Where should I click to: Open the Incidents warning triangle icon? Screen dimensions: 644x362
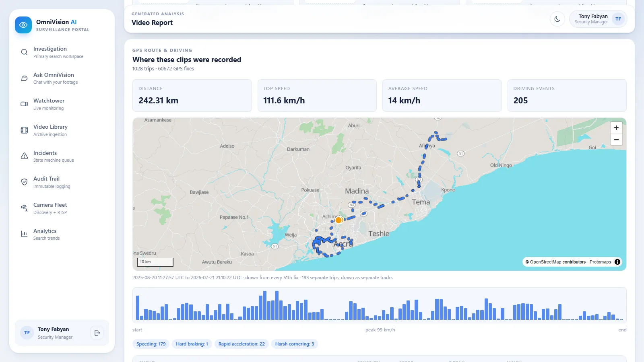point(24,156)
